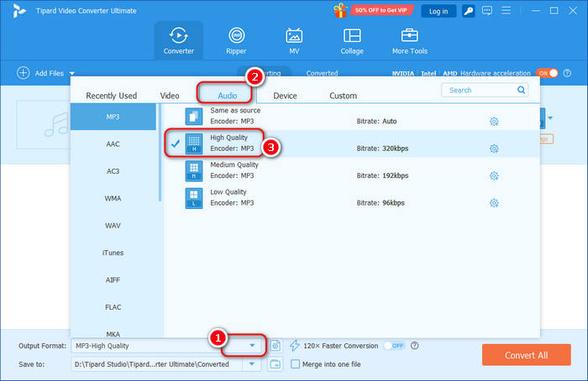Open the MV module
Screen dimensions: 588x381
pos(294,40)
